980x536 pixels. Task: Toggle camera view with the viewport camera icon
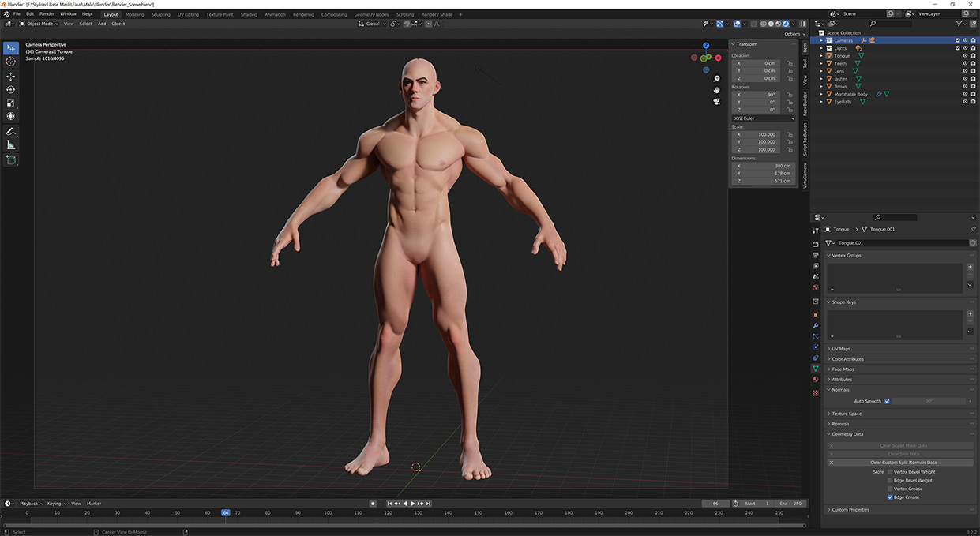point(716,101)
